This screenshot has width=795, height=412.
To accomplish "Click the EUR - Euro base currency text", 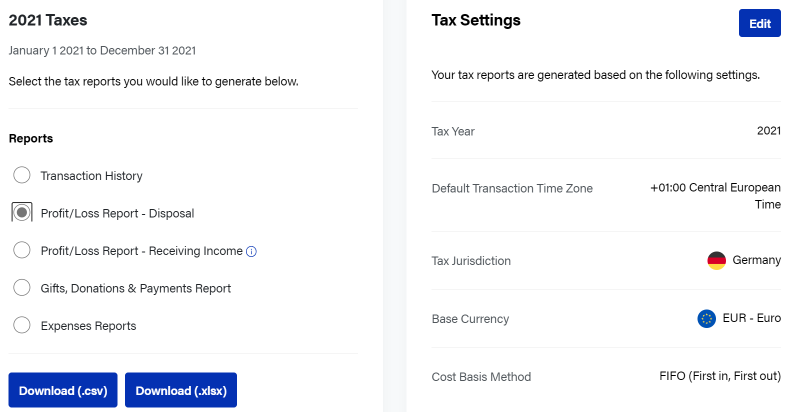I will click(751, 318).
